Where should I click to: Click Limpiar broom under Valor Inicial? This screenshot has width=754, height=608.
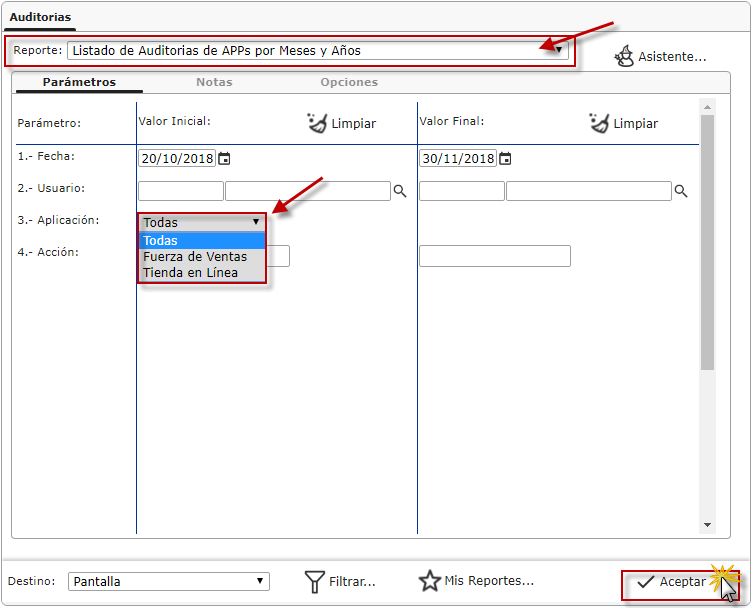[316, 123]
